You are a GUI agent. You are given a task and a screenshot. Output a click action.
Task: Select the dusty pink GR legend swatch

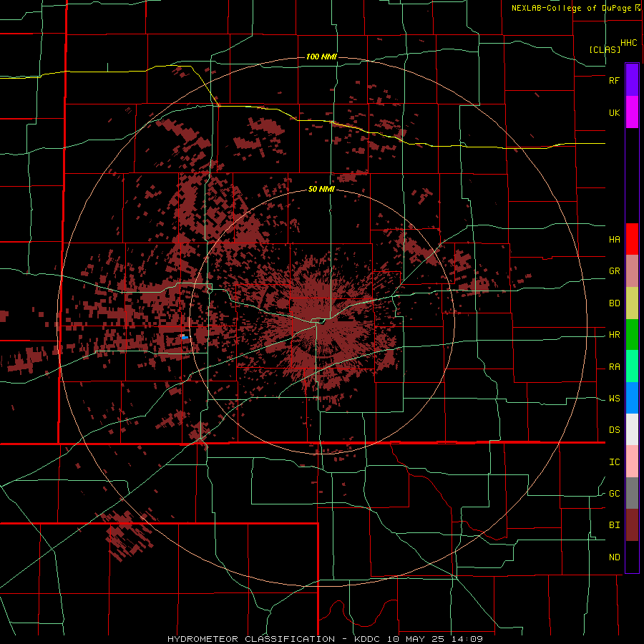(632, 271)
